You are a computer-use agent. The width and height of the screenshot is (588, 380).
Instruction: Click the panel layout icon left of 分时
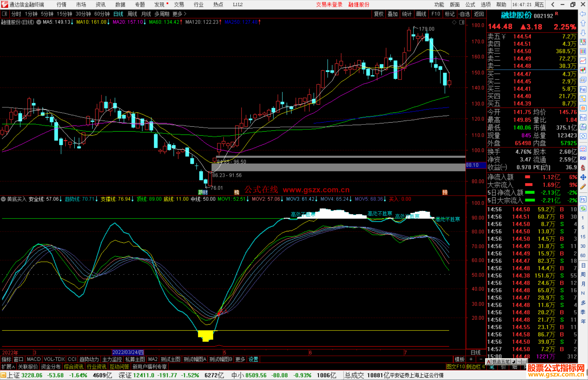tap(5, 14)
